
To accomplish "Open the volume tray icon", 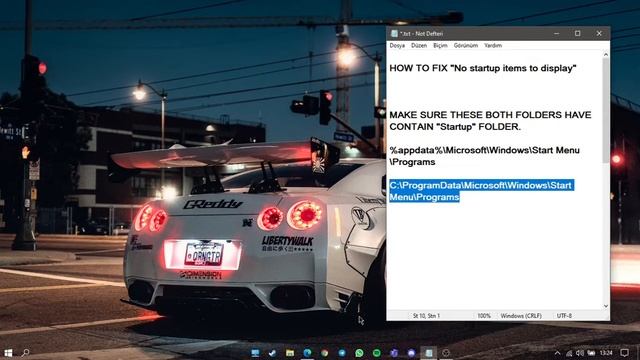I will click(x=580, y=353).
